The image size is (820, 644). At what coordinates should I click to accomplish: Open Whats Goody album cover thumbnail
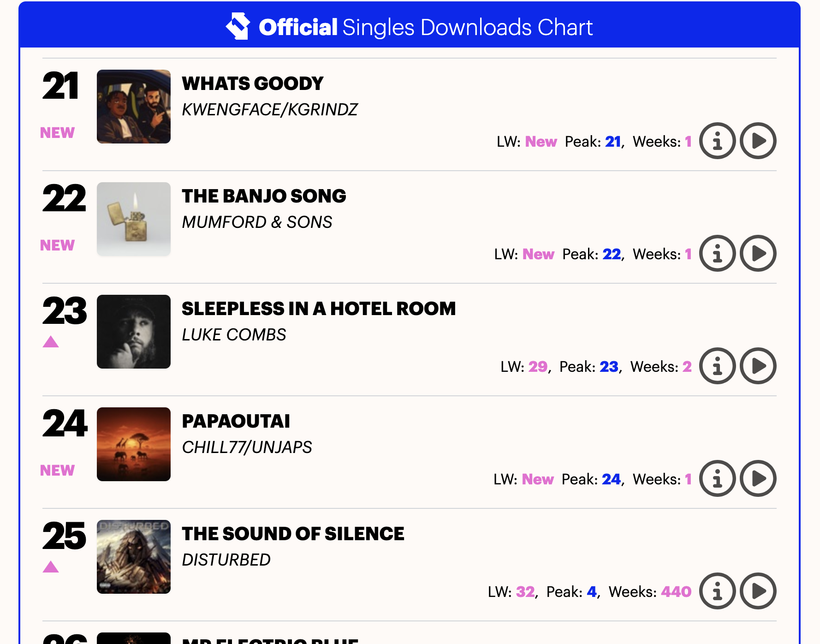pyautogui.click(x=134, y=107)
